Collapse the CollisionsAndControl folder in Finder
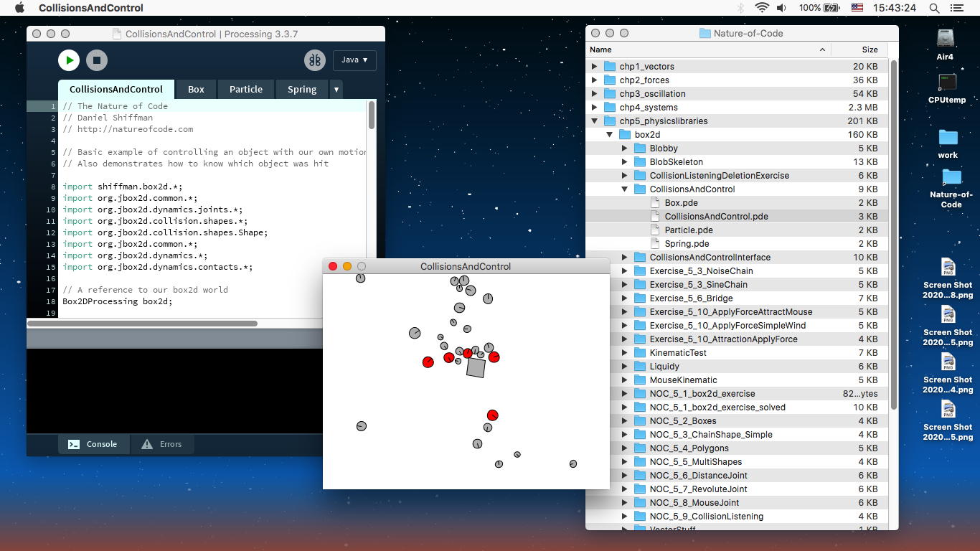 (x=624, y=189)
